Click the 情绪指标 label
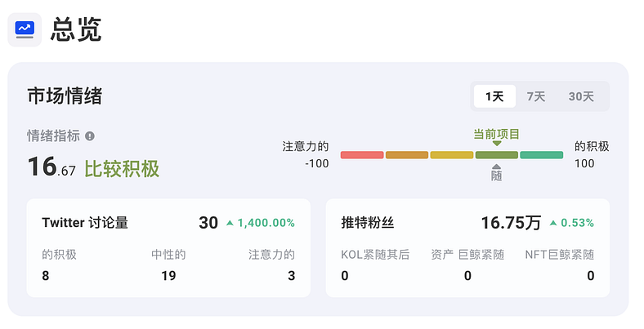This screenshot has width=644, height=329. [x=53, y=136]
